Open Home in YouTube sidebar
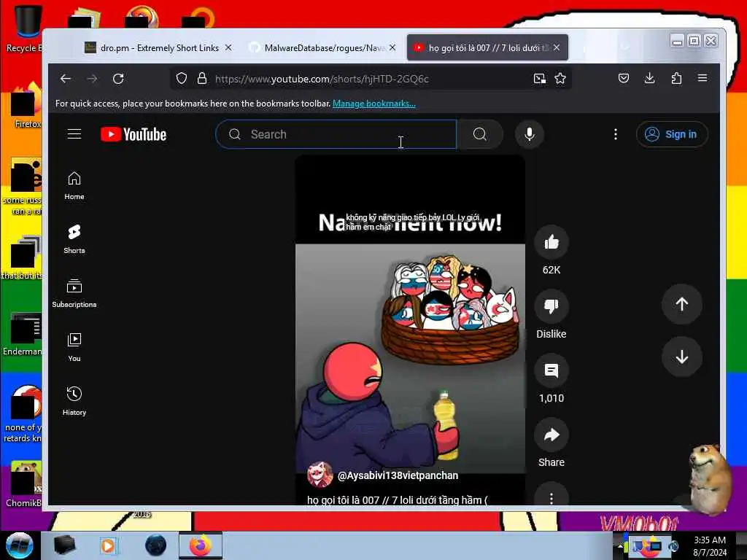 [x=74, y=186]
